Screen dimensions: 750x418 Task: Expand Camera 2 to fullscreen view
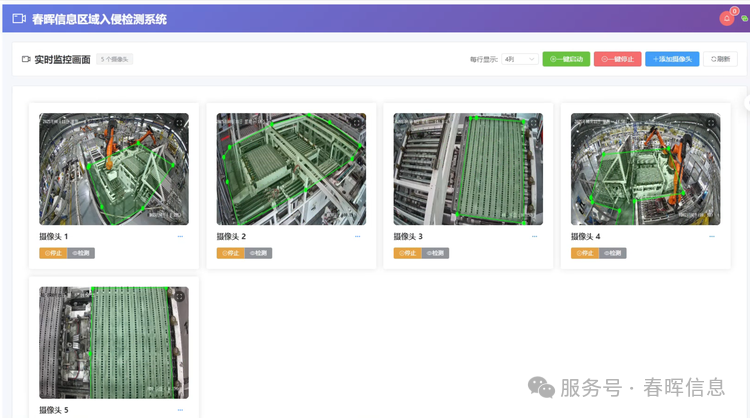pyautogui.click(x=357, y=123)
